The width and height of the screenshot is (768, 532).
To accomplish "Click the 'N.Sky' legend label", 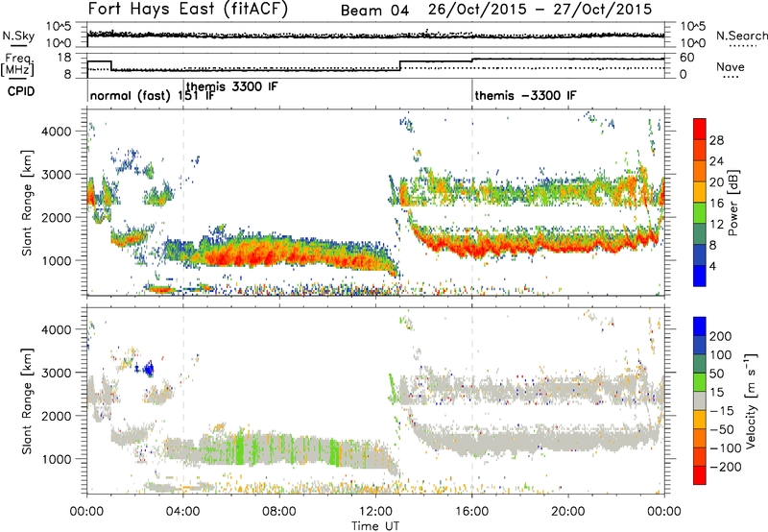I will 18,36.
